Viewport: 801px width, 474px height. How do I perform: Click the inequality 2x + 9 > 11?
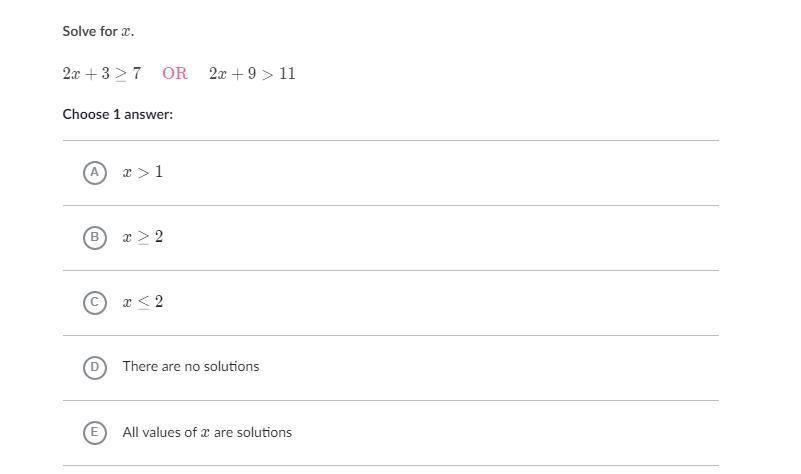click(x=252, y=74)
